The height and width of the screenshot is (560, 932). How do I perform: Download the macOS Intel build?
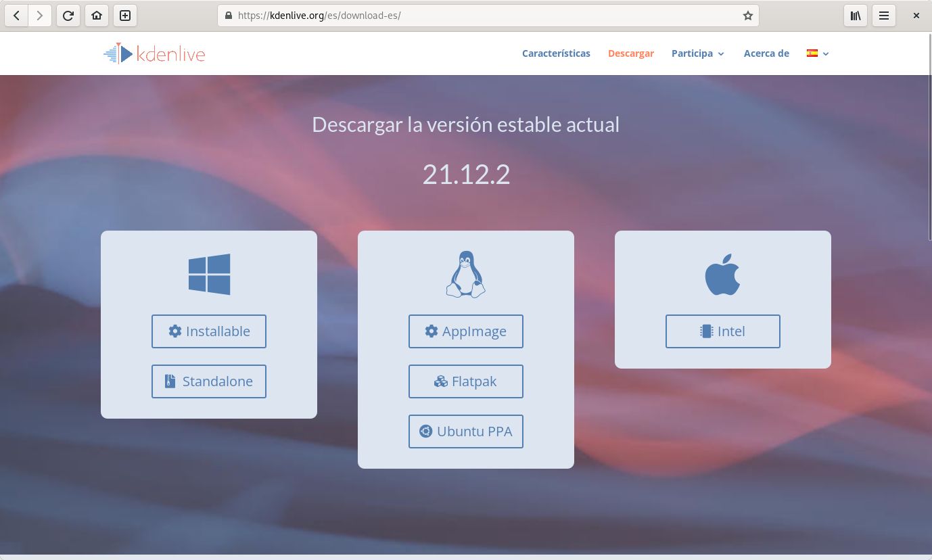[723, 331]
